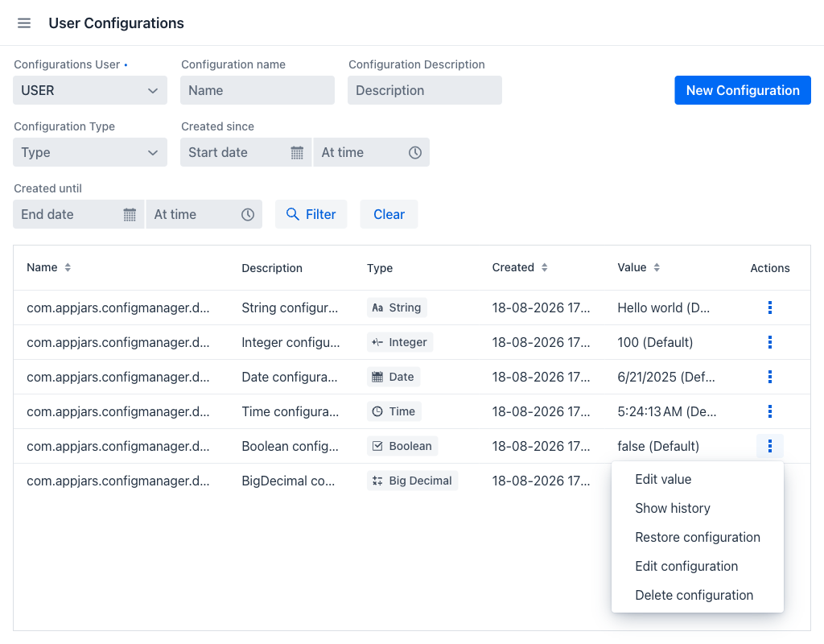Open Created since time clock picker

[x=415, y=152]
